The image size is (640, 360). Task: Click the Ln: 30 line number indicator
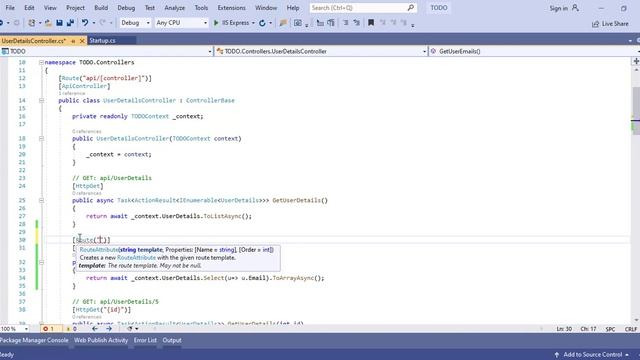click(564, 329)
